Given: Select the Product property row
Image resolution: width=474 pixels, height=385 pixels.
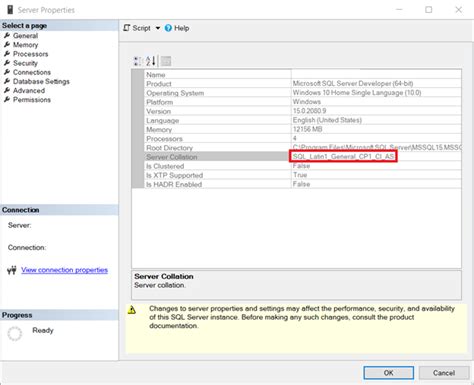Looking at the screenshot, I should click(303, 84).
